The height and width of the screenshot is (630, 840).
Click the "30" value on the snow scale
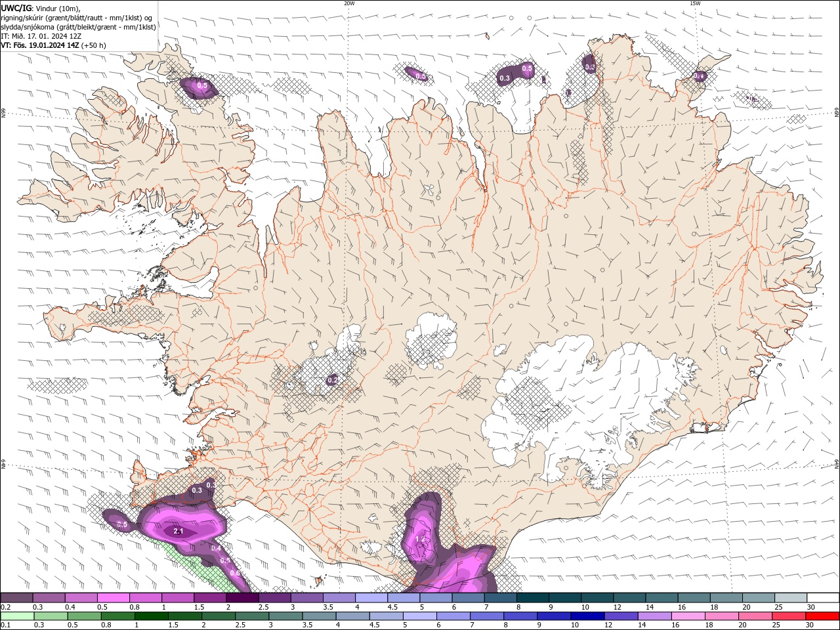(x=810, y=607)
